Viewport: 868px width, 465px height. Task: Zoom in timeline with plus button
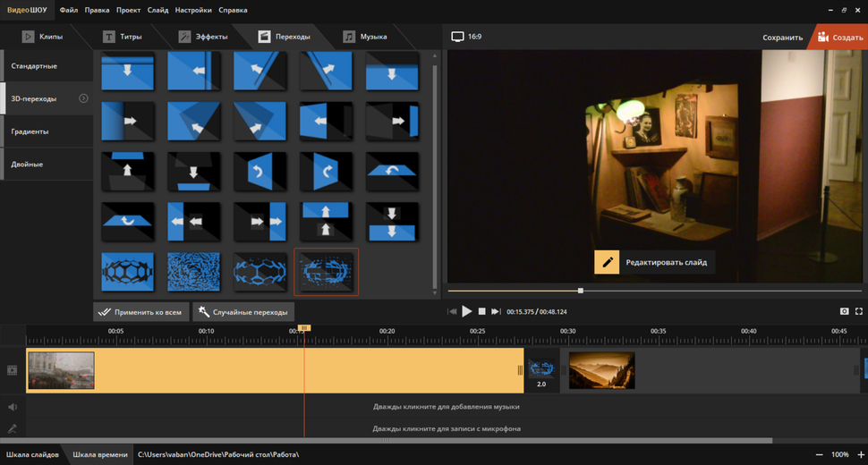pyautogui.click(x=861, y=454)
